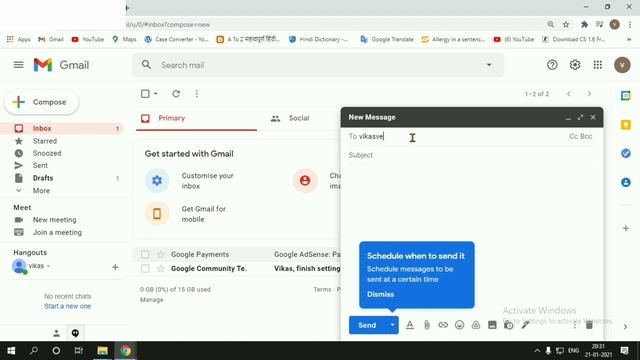
Task: Add Cc recipients
Action: 573,136
